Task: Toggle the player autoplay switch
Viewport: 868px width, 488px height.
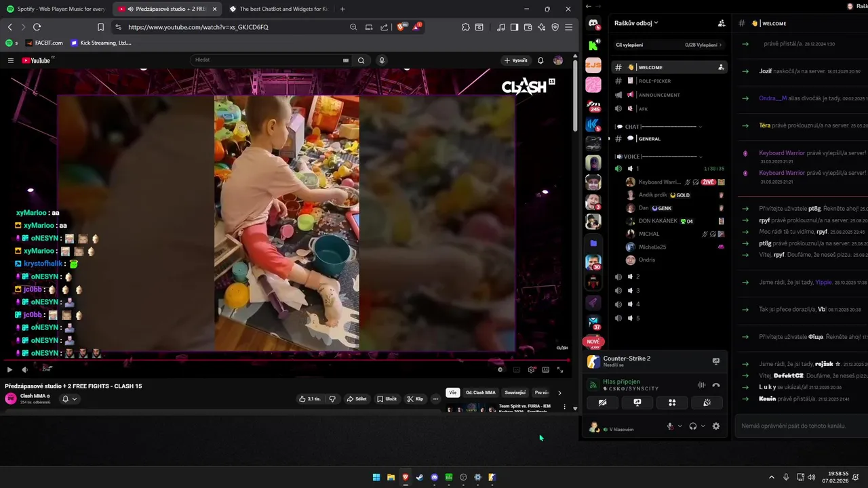Action: click(x=500, y=369)
